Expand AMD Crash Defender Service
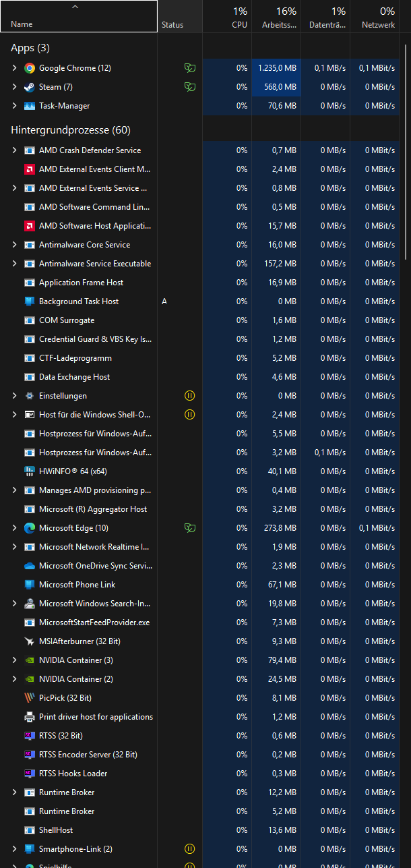 (x=14, y=150)
